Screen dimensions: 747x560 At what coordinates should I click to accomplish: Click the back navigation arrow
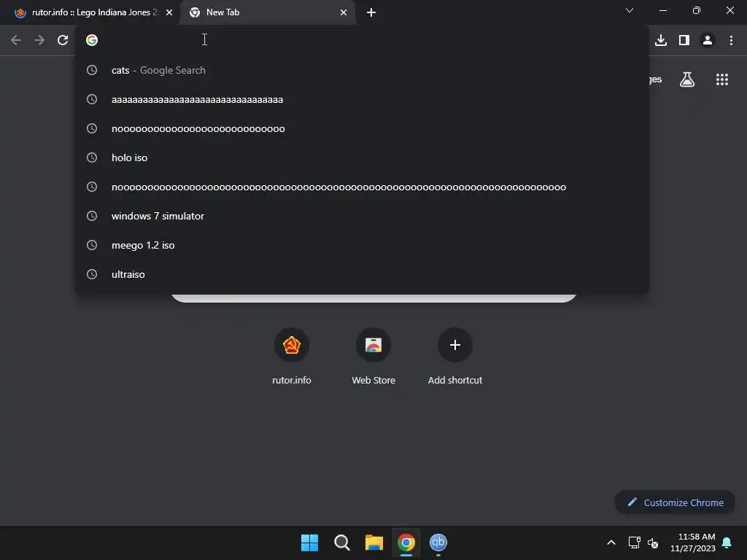[16, 40]
